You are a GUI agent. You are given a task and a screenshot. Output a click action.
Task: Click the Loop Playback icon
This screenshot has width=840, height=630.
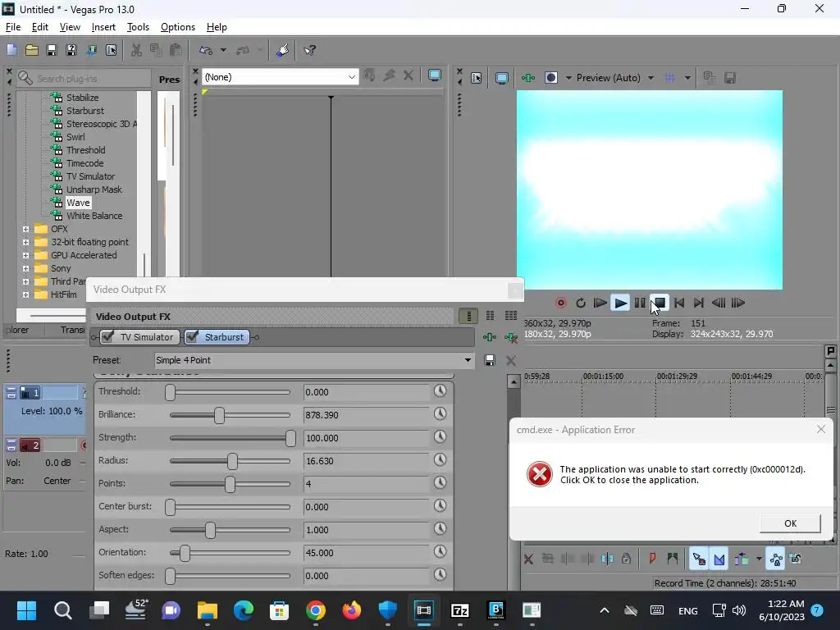tap(581, 303)
